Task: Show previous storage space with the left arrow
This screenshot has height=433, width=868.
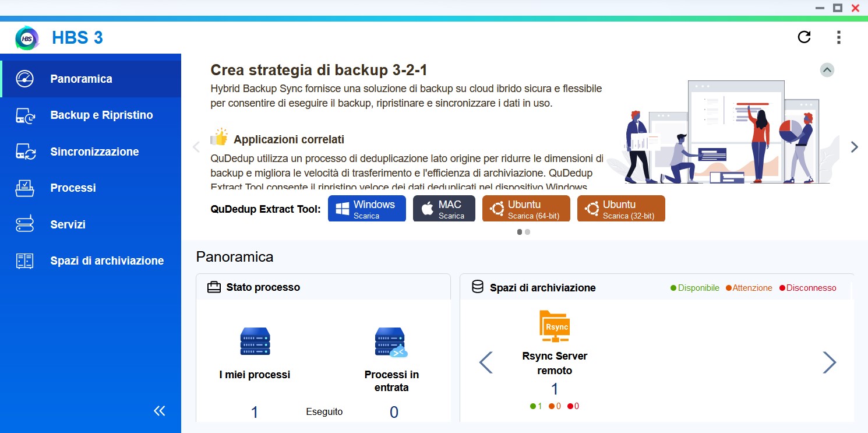Action: (x=486, y=362)
